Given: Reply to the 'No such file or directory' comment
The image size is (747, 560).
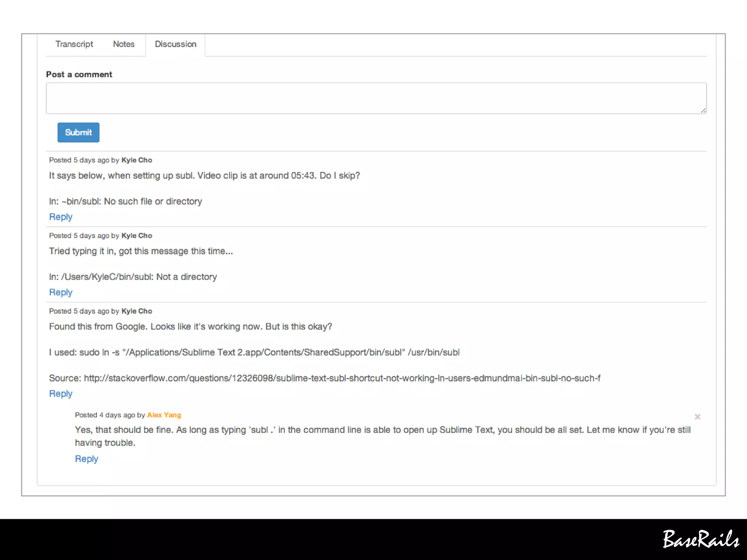Looking at the screenshot, I should coord(61,217).
